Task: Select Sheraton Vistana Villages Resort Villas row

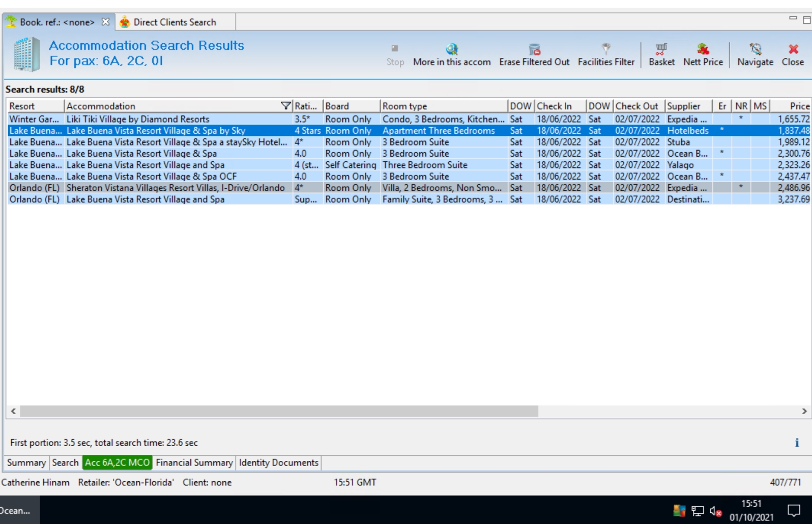Action: click(409, 188)
